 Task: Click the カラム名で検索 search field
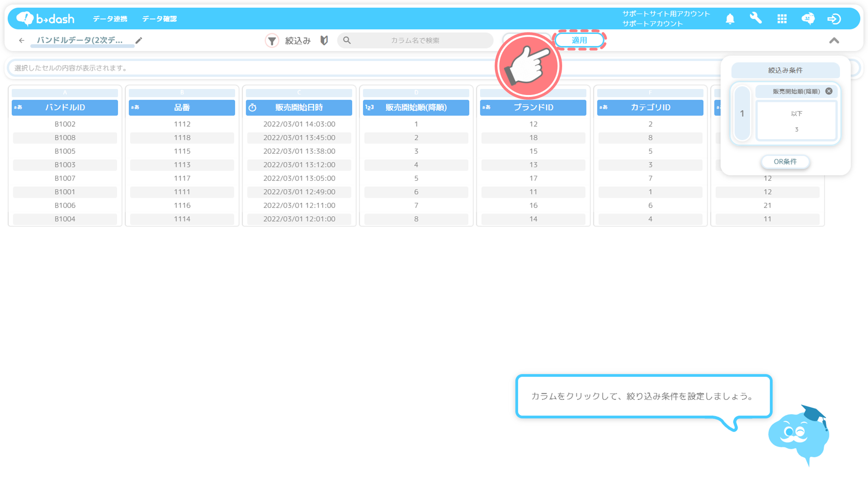pos(415,40)
